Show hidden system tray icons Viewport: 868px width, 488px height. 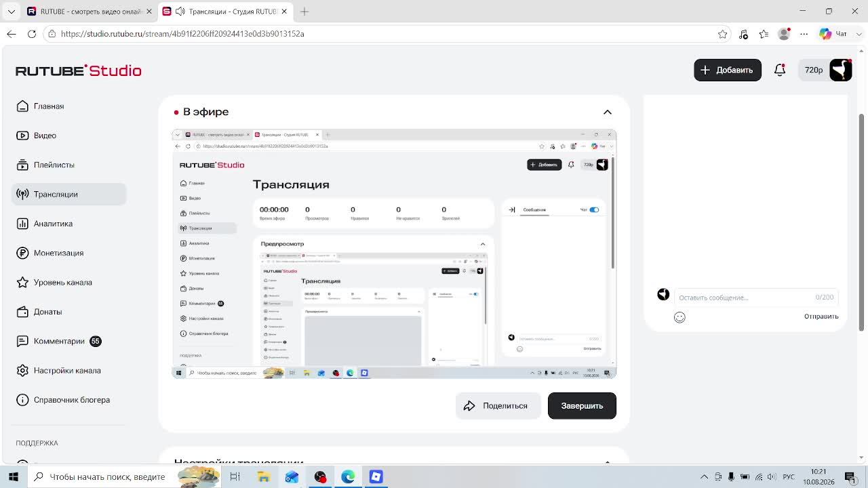704,476
